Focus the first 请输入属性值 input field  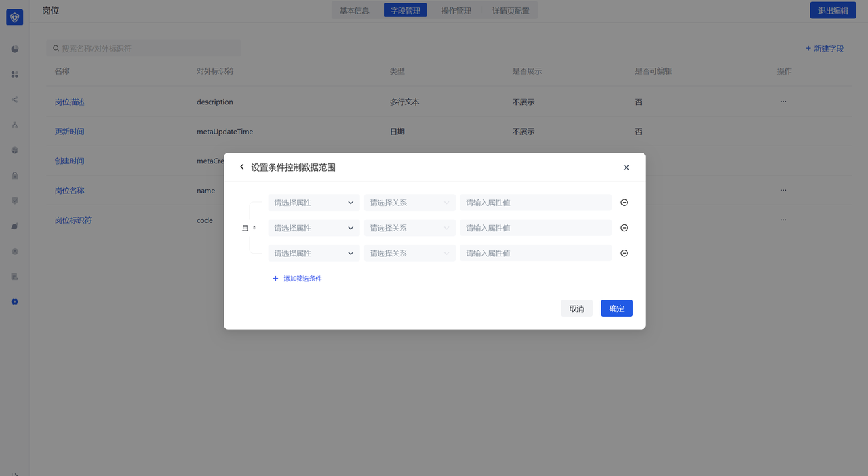coord(535,203)
